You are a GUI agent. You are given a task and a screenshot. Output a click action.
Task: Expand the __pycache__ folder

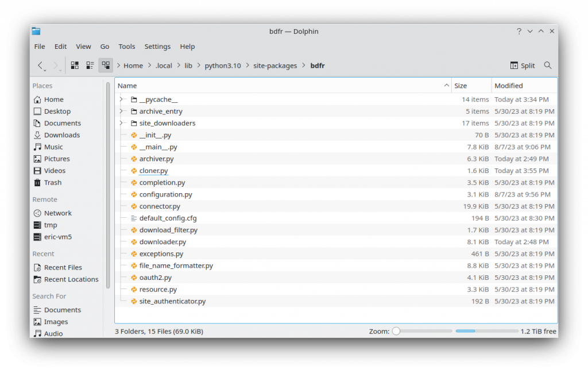[x=121, y=99]
